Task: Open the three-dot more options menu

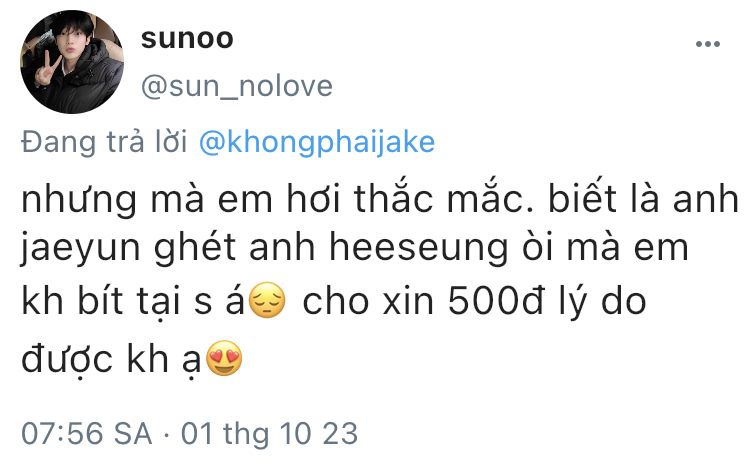Action: 708,44
